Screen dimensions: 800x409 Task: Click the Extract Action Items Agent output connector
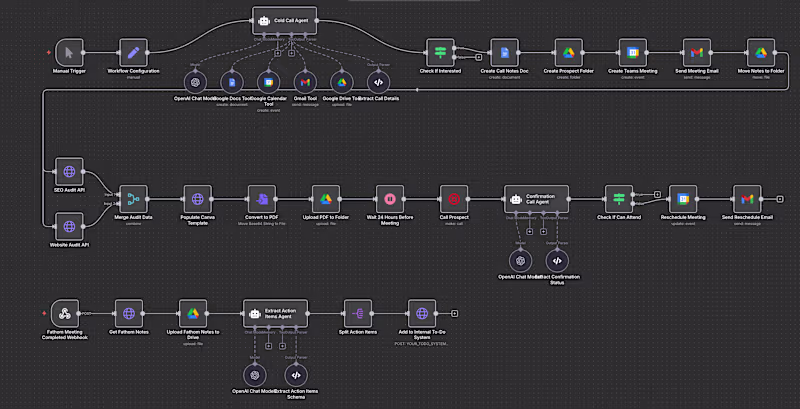tap(308, 313)
